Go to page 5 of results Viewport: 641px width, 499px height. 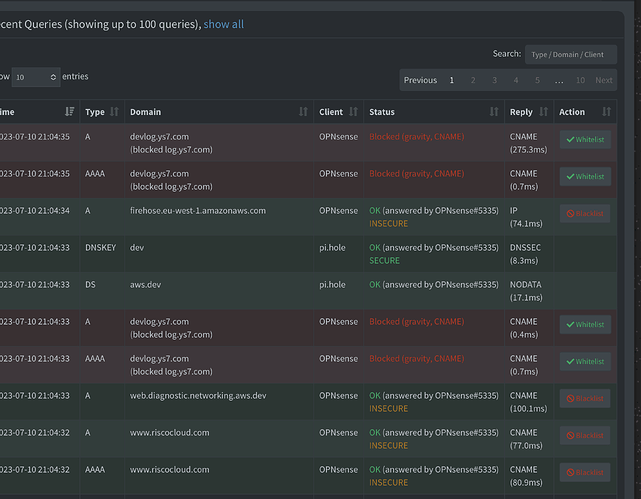pos(537,80)
